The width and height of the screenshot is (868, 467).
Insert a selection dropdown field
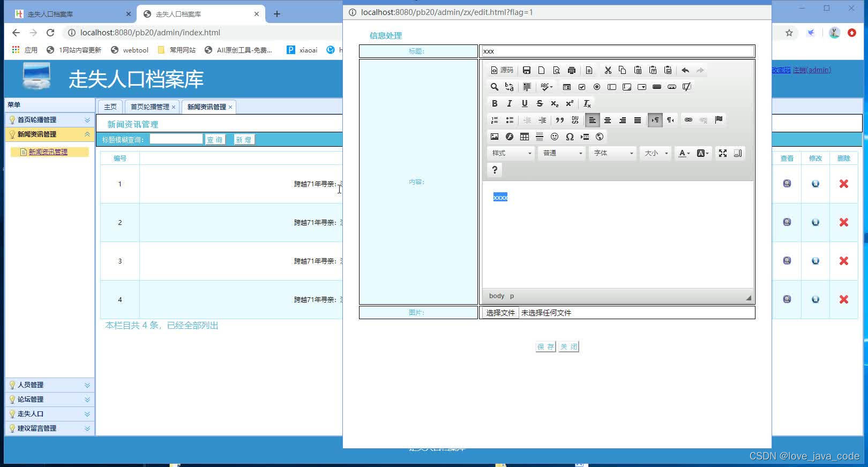[642, 87]
